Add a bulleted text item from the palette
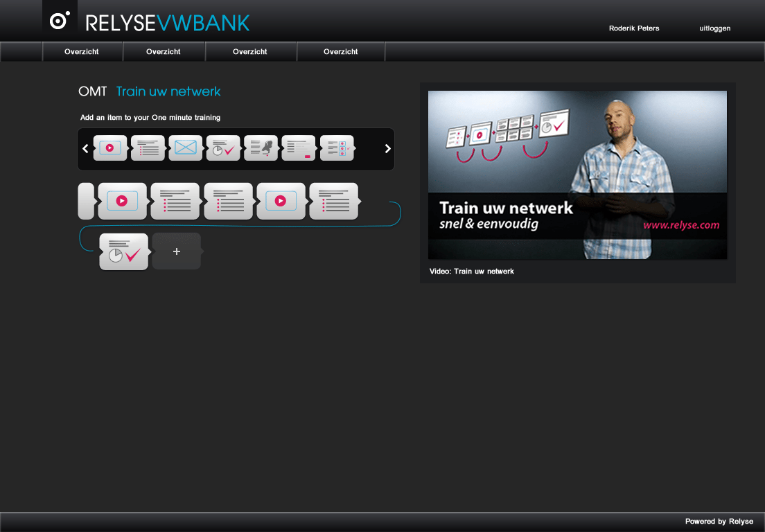The image size is (765, 532). click(148, 148)
